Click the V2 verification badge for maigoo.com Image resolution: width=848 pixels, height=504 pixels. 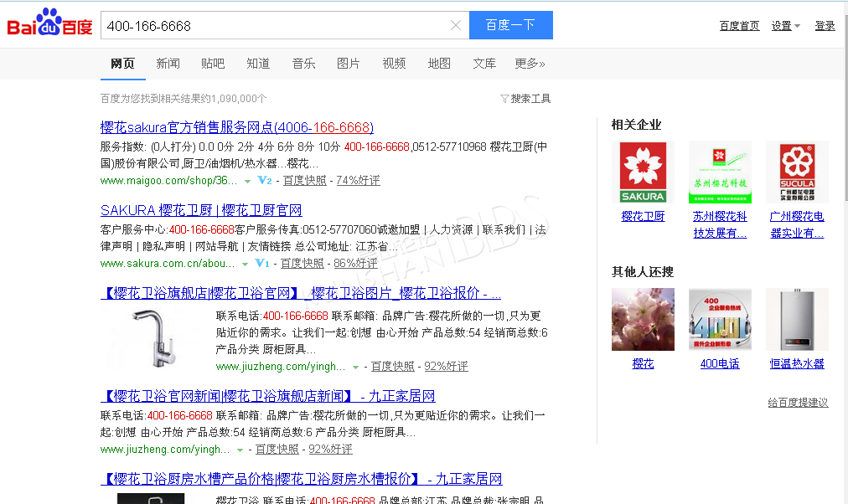click(265, 181)
